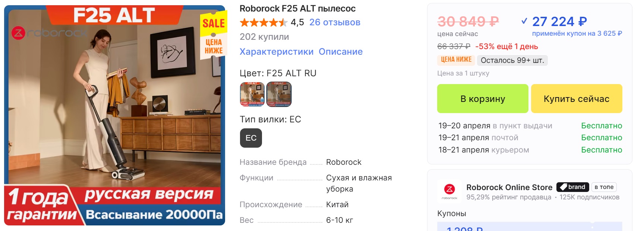Open the «26 отзывов» reviews link
The image size is (644, 231).
pyautogui.click(x=335, y=22)
